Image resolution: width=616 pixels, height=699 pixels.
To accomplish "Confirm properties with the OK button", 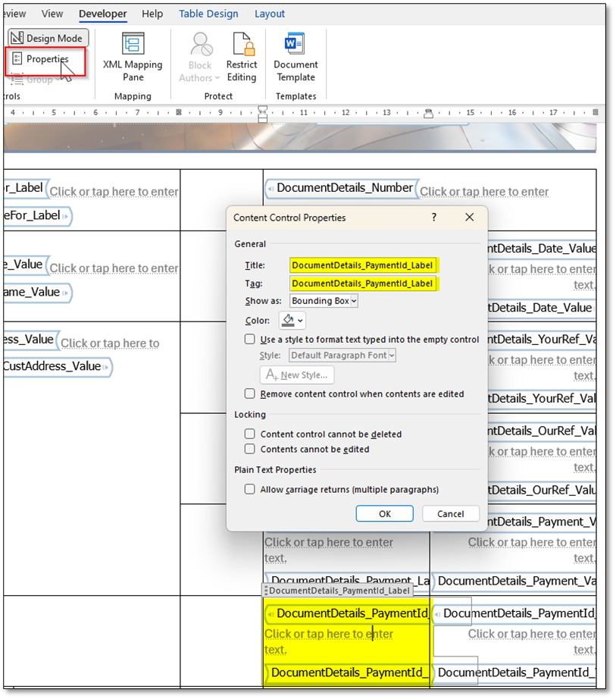I will (384, 513).
